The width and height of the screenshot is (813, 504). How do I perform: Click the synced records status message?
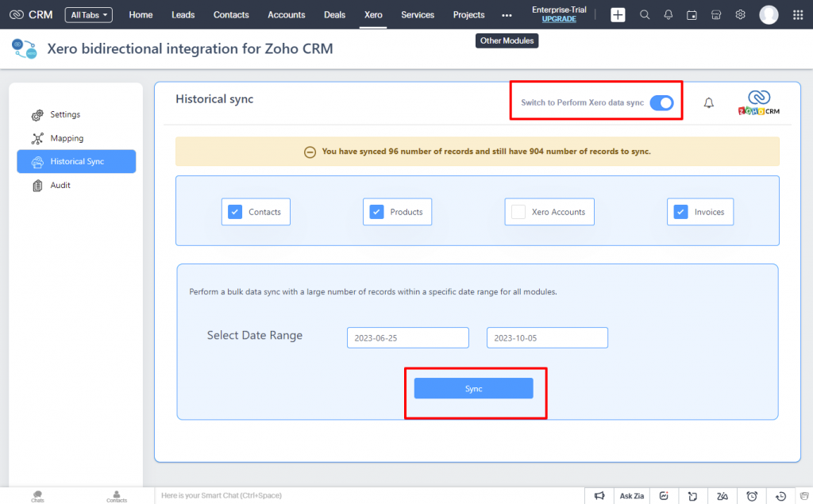tap(486, 152)
